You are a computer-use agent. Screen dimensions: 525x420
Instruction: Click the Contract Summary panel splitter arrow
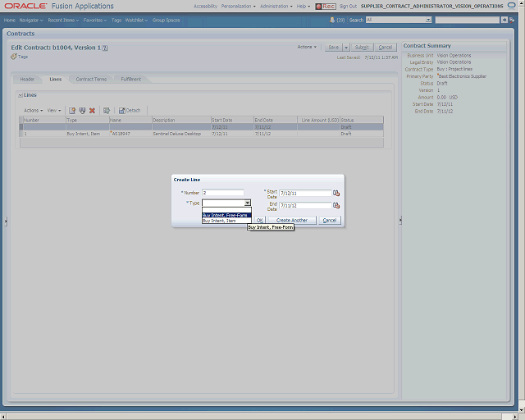pos(400,221)
